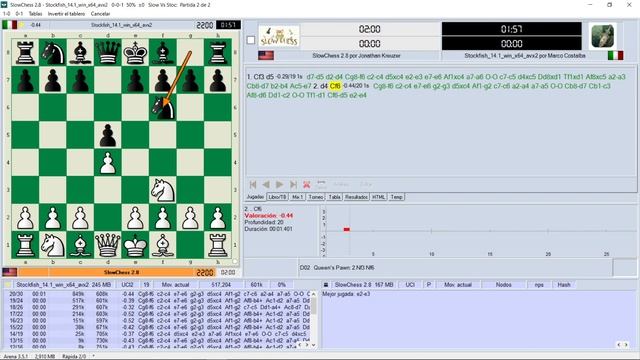
Task: Select the black knight on b8
Action: (x=53, y=53)
